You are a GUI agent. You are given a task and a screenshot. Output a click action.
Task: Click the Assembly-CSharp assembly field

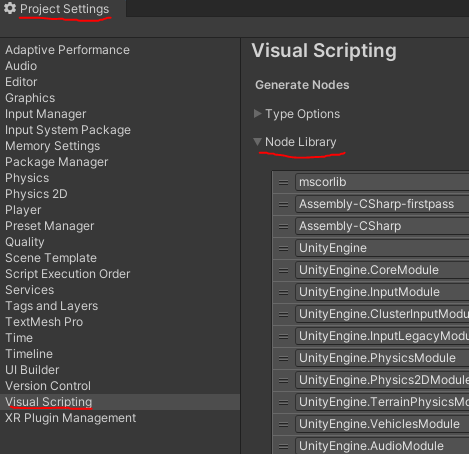(x=382, y=226)
